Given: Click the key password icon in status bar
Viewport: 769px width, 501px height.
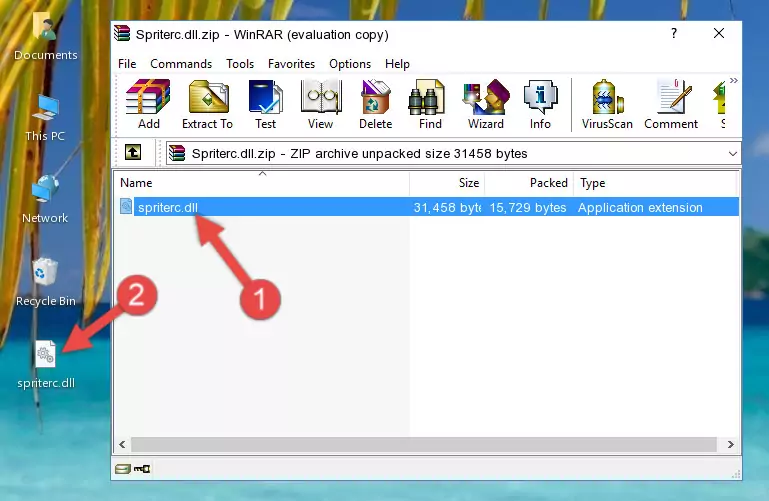Looking at the screenshot, I should point(142,469).
